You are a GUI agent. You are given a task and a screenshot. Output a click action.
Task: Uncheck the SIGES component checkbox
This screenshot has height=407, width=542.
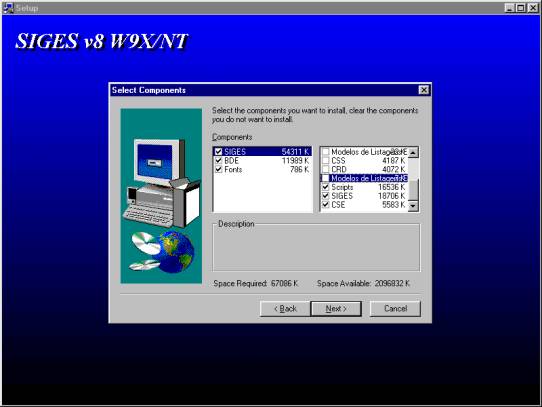pos(218,151)
